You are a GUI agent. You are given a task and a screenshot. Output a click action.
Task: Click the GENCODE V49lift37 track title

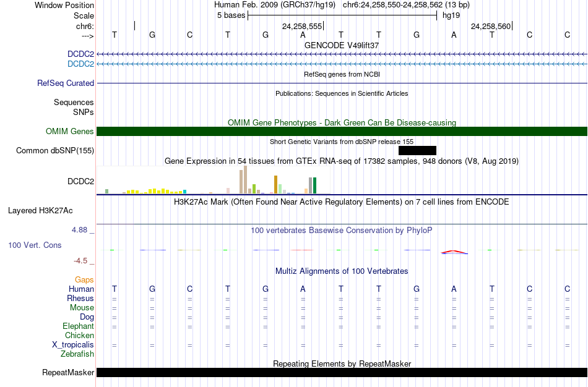pyautogui.click(x=342, y=45)
